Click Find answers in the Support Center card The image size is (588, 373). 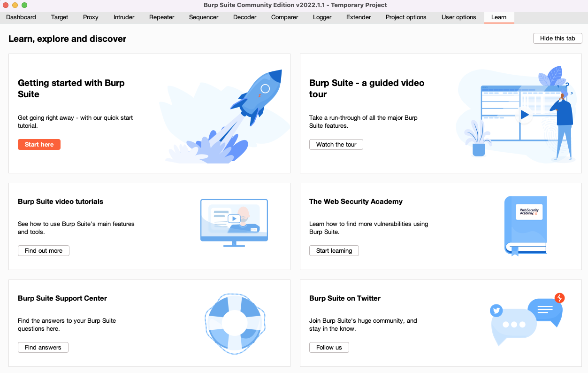pos(43,347)
